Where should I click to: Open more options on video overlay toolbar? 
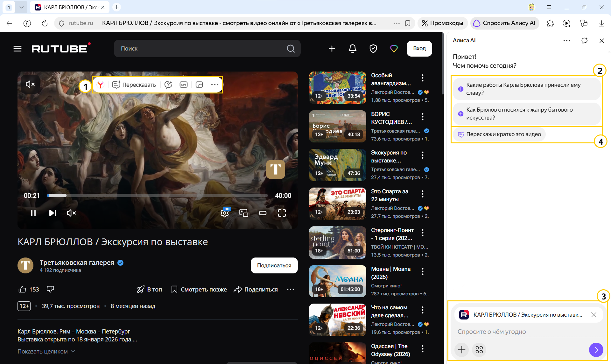tap(215, 85)
